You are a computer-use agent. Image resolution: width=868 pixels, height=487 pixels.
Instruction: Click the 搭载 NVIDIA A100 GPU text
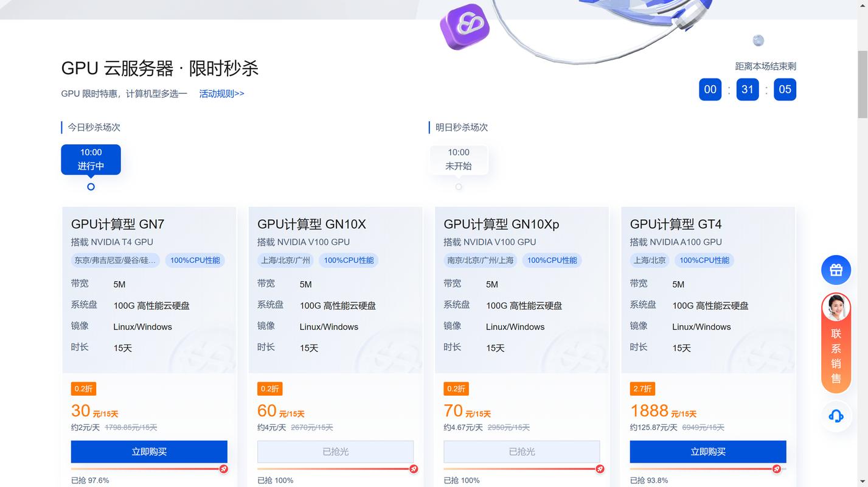[676, 242]
